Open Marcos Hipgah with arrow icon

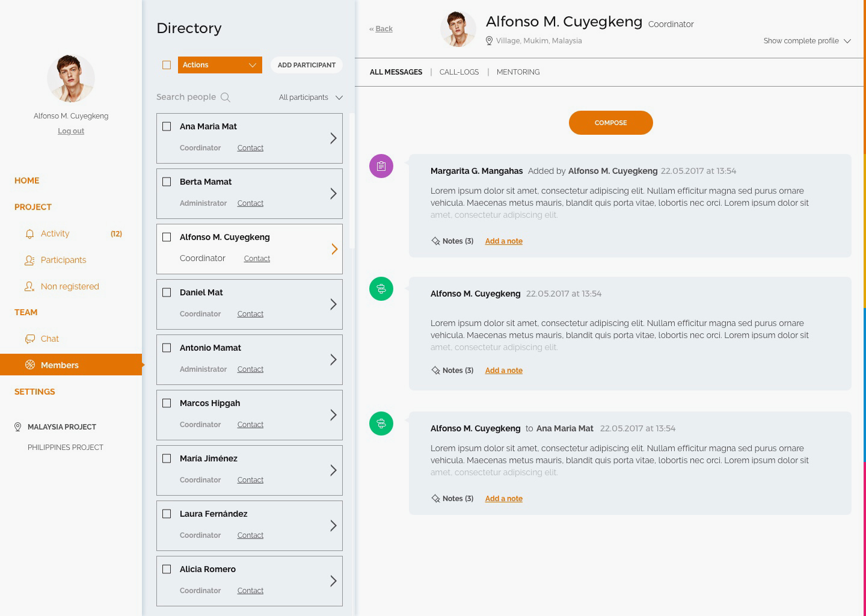click(333, 415)
